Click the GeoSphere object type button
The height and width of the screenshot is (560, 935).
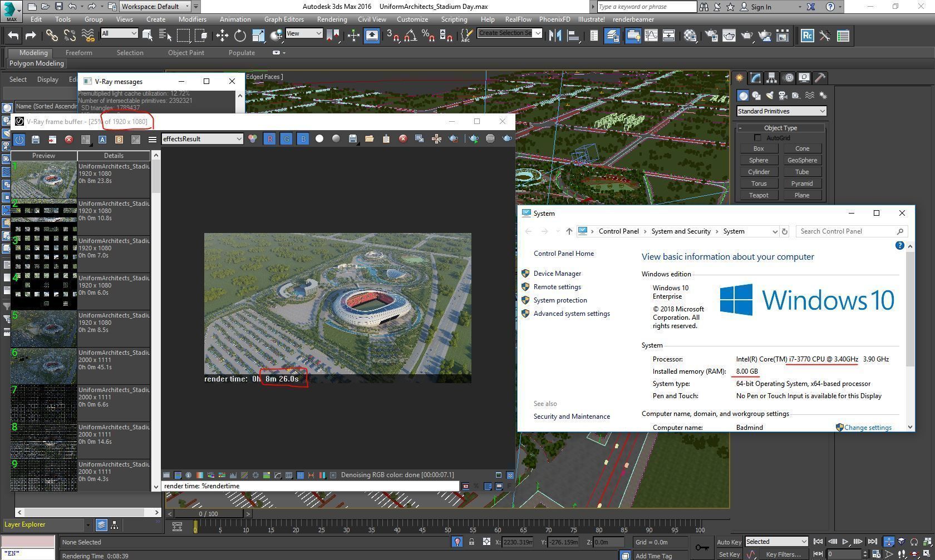coord(802,160)
